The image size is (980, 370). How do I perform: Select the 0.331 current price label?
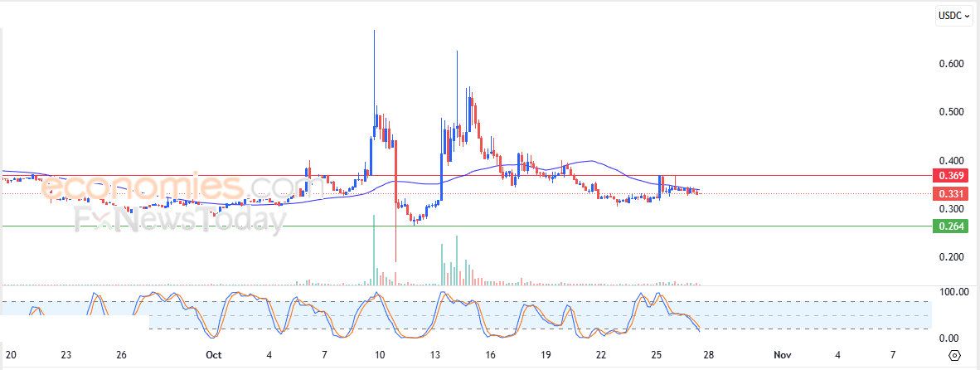click(949, 194)
